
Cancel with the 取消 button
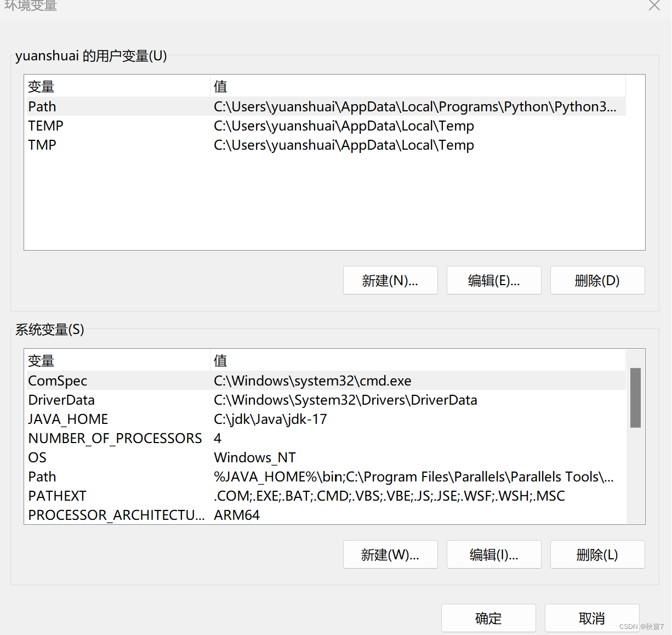point(592,618)
